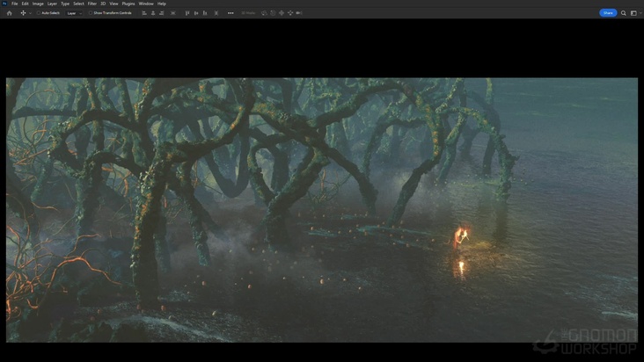The image size is (644, 362).
Task: Toggle Show Transform Controls checkbox
Action: coord(91,13)
